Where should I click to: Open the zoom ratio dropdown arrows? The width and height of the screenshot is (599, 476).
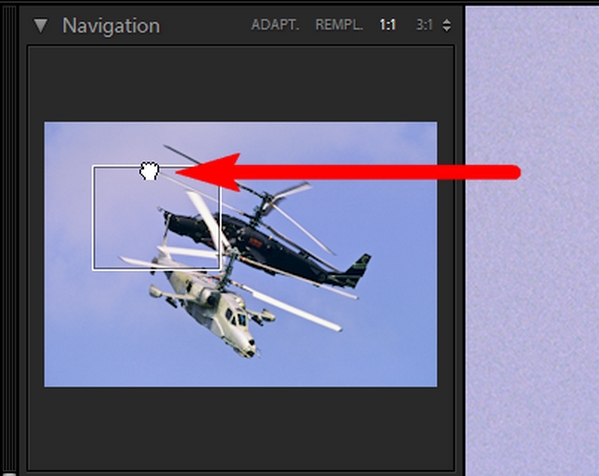(447, 25)
